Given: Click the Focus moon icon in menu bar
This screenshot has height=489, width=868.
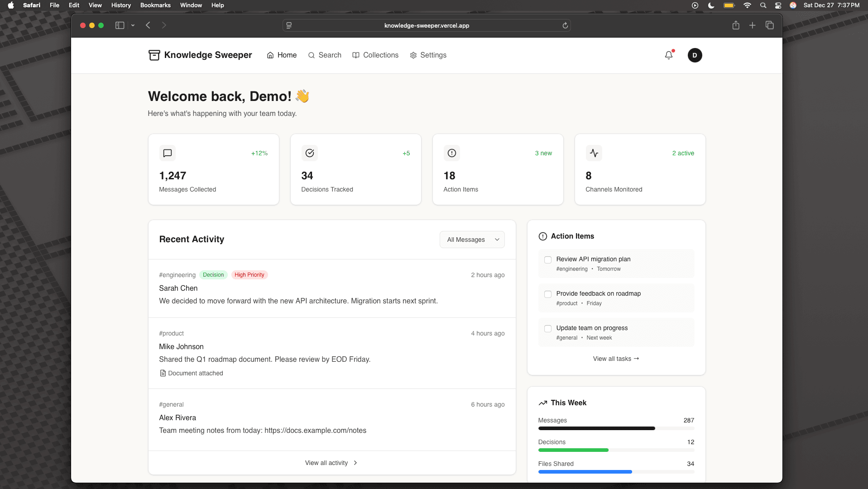Looking at the screenshot, I should tap(711, 5).
